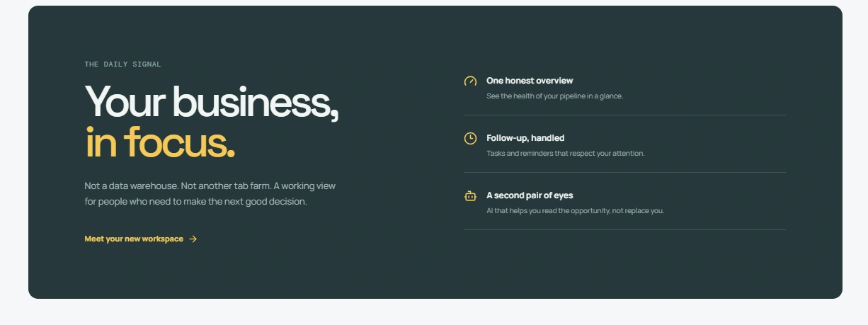Viewport: 868px width, 325px height.
Task: Open the Meet your new workspace link
Action: [x=141, y=239]
